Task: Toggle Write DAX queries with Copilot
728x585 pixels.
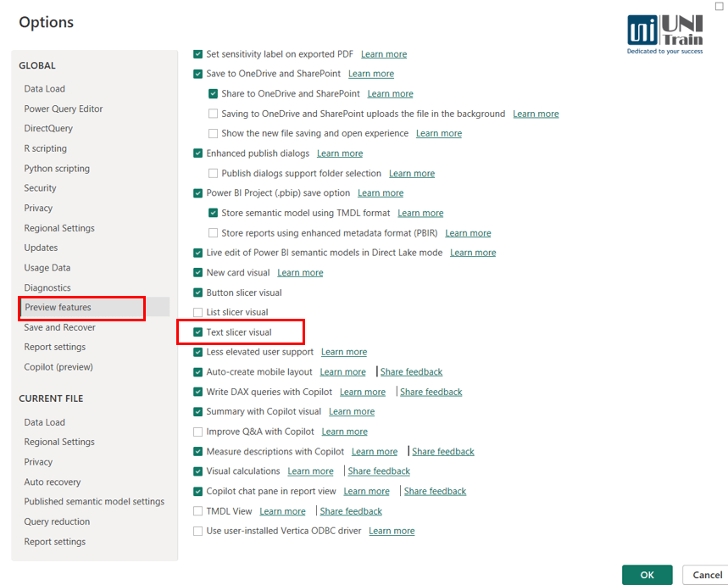Action: point(197,392)
